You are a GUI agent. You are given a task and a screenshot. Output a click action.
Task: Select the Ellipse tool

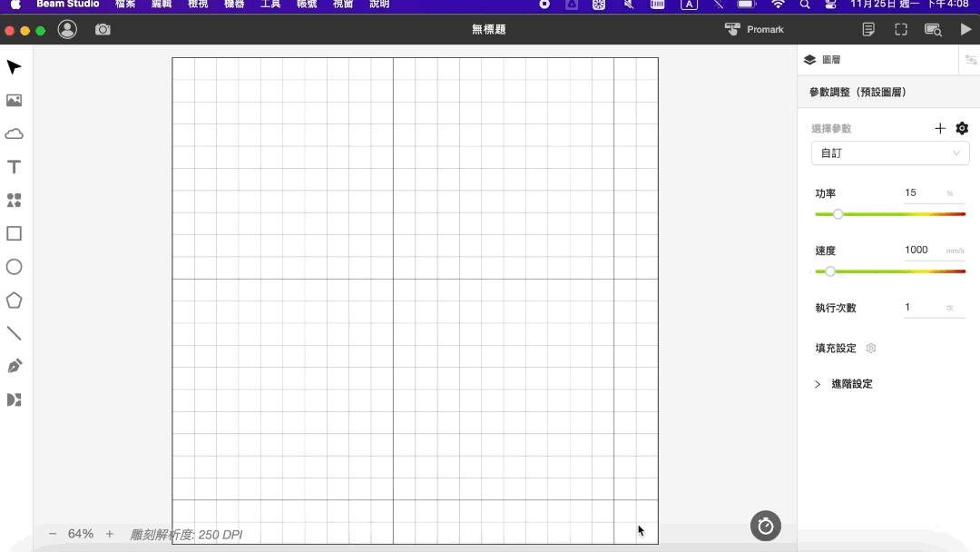click(14, 267)
